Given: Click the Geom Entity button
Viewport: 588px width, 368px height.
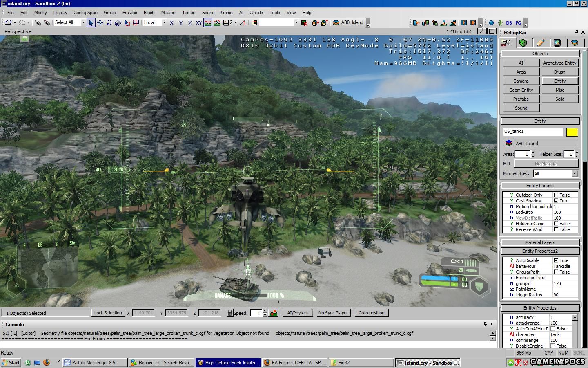Looking at the screenshot, I should click(521, 90).
